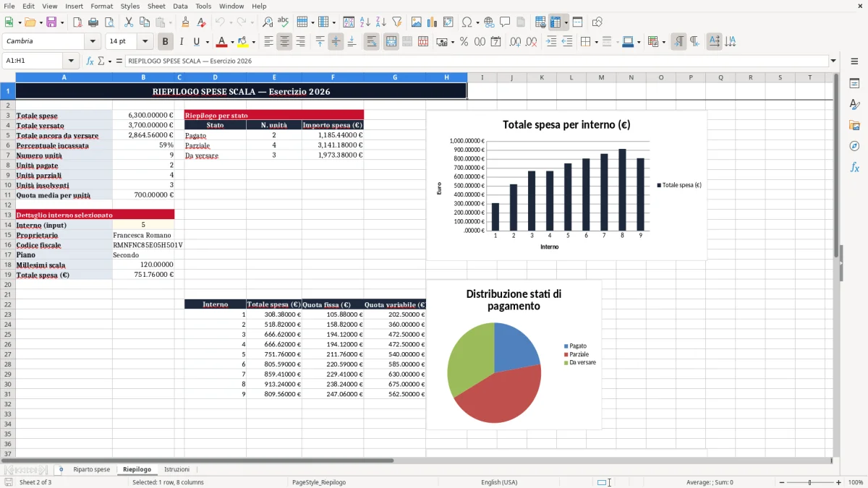Click the English (USA) language status

pos(499,482)
